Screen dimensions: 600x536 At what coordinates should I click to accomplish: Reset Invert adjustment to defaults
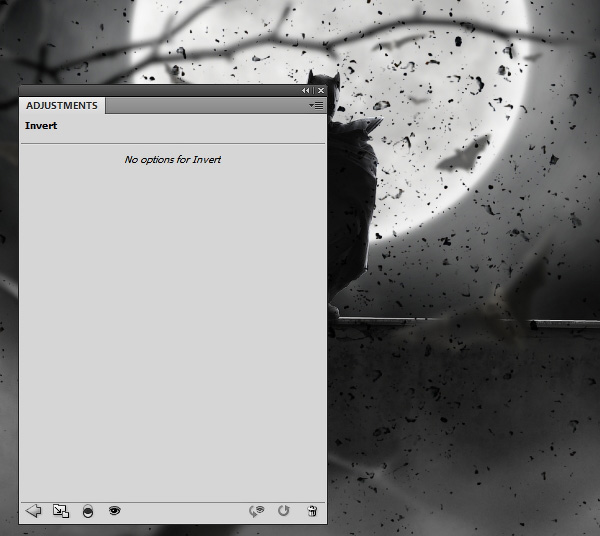[284, 510]
